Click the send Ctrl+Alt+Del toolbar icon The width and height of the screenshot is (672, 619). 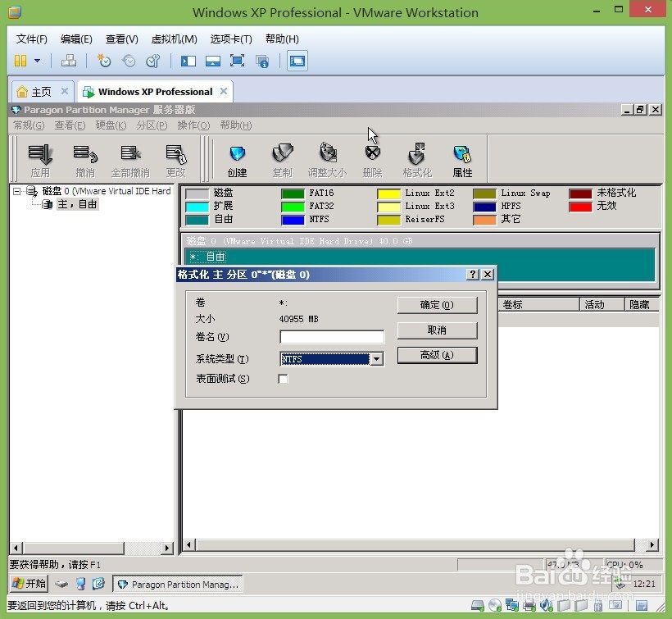click(x=69, y=61)
